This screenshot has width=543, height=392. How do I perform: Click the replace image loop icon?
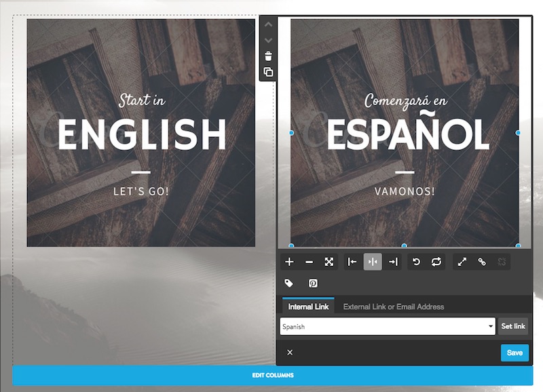click(x=436, y=262)
